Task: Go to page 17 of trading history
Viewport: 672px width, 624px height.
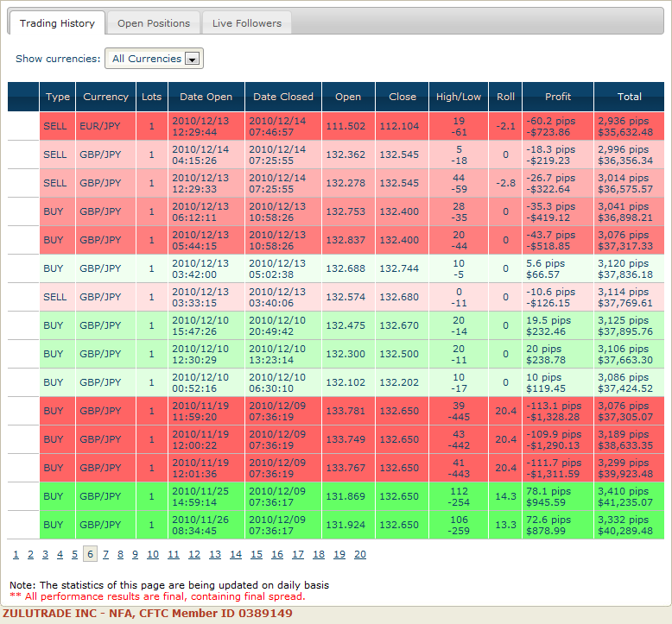Action: (x=298, y=554)
